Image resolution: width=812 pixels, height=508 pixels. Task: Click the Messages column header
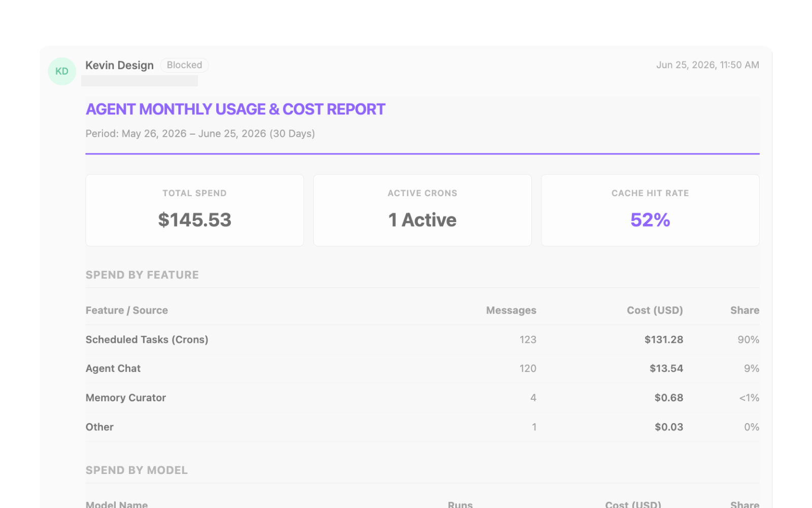pos(511,310)
